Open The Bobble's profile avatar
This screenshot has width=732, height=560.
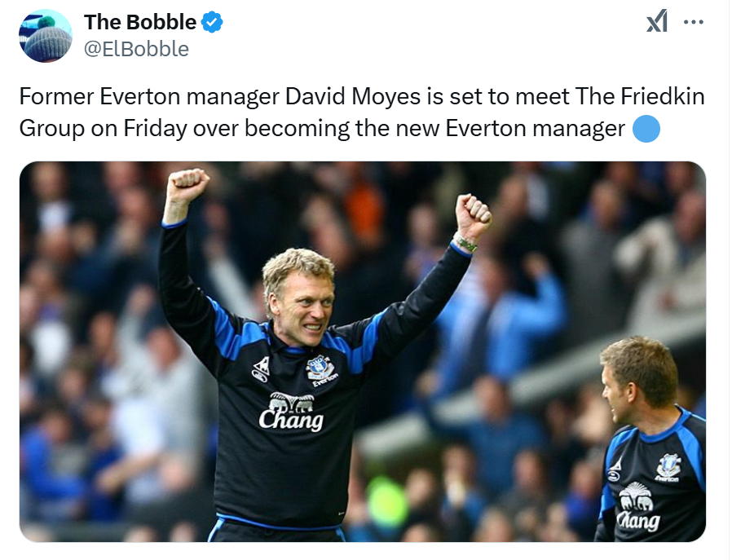click(46, 36)
